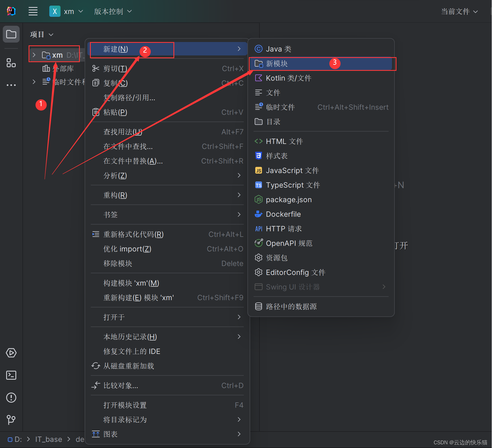Open the xm project name dropdown
The width and height of the screenshot is (492, 448).
(73, 11)
